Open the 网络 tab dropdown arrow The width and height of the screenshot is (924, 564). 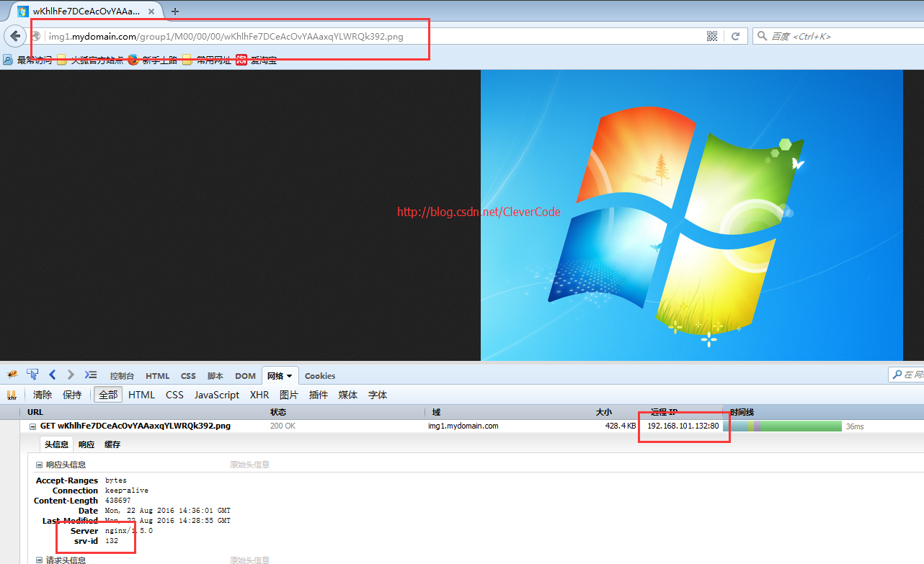click(x=290, y=376)
